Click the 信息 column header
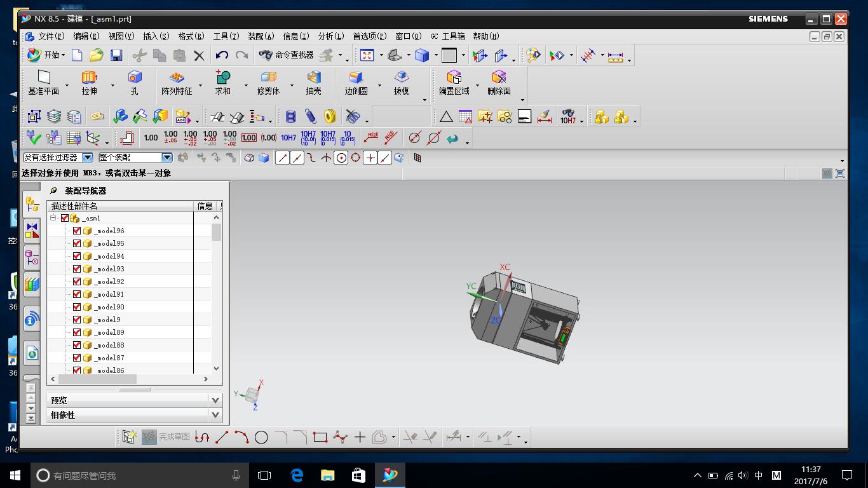This screenshot has height=488, width=868. point(205,206)
